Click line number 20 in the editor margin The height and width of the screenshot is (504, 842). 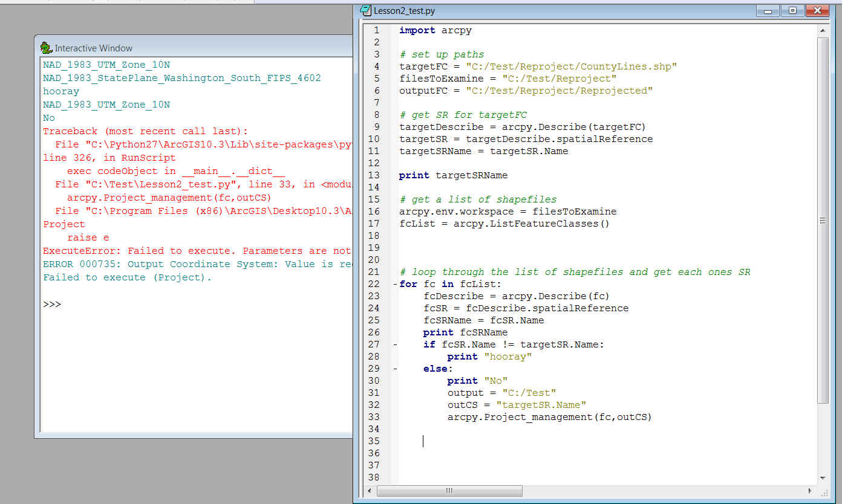point(373,260)
